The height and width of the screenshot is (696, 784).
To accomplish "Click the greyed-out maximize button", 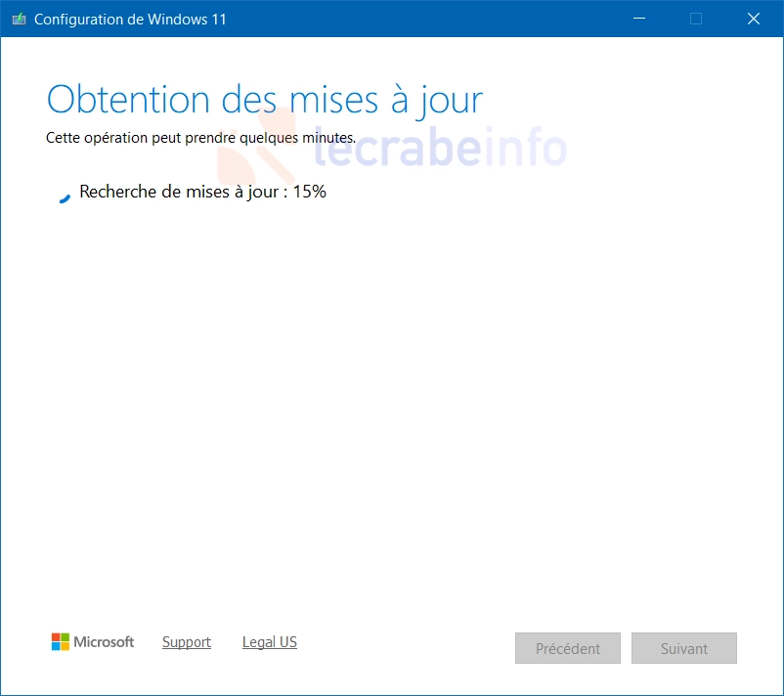I will (696, 19).
